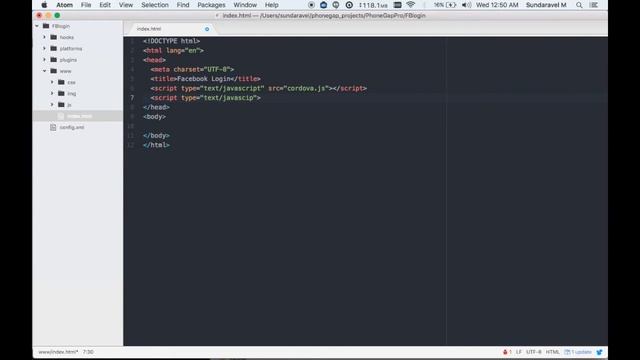Screen dimensions: 640x360
Task: Select the platforms folder icon
Action: tap(53, 49)
